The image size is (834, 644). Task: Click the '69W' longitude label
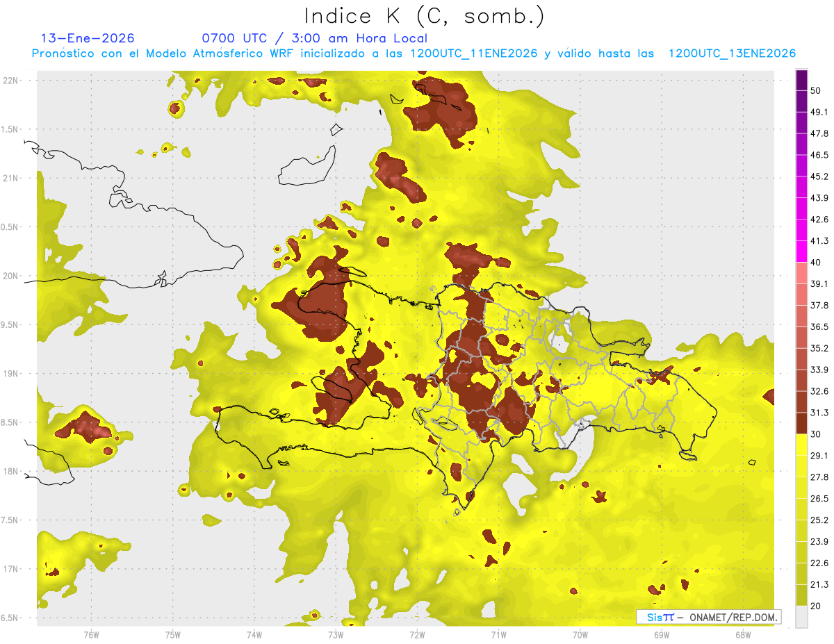point(662,635)
